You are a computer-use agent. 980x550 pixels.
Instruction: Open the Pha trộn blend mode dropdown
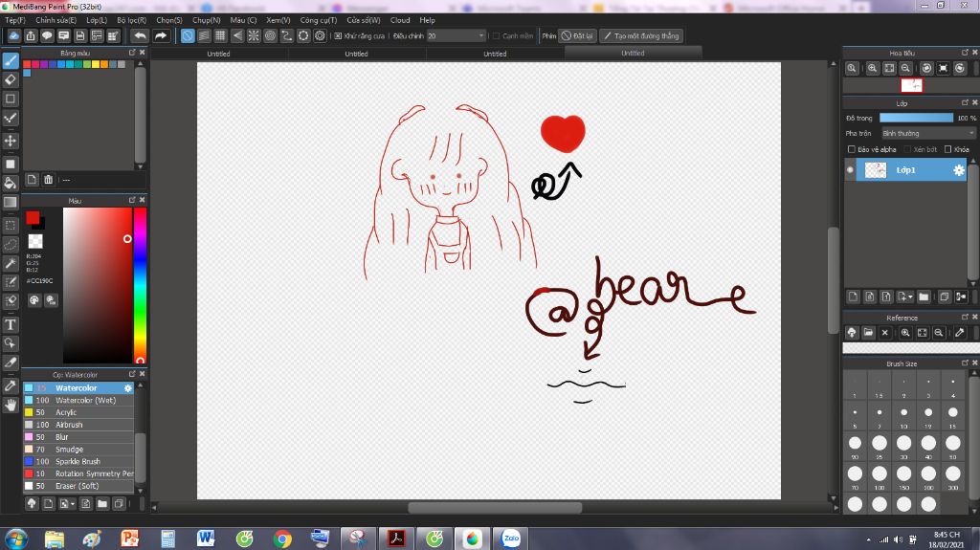click(928, 133)
